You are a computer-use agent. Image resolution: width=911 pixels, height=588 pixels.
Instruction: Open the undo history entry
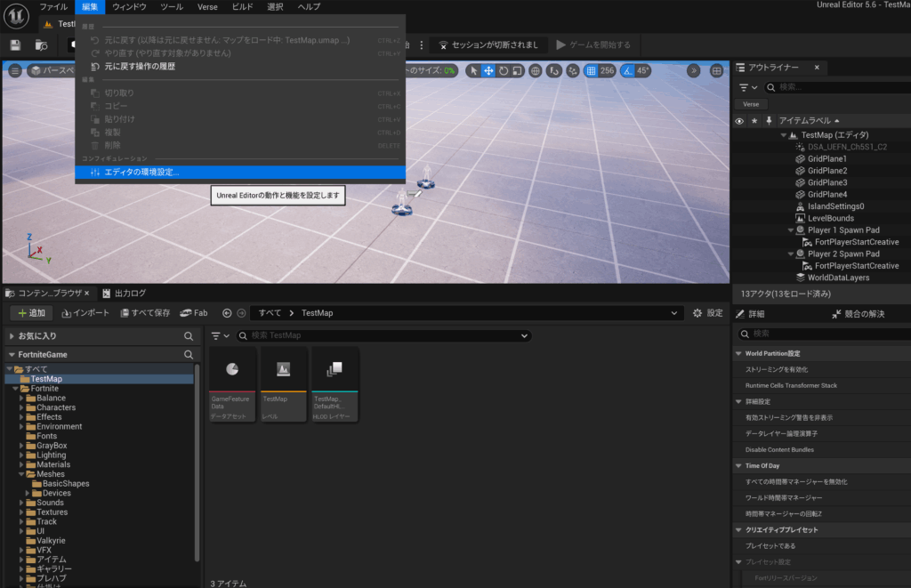pos(240,67)
